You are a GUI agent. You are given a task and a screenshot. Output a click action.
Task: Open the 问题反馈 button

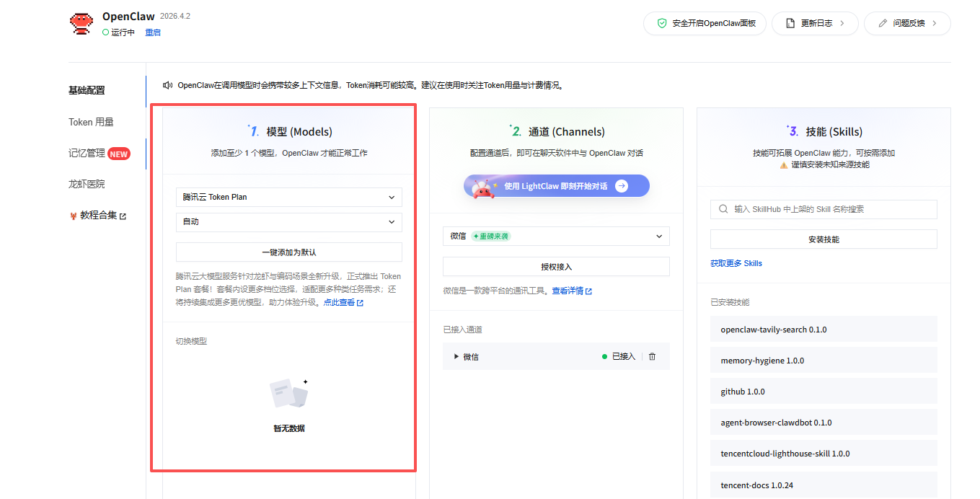tap(907, 23)
